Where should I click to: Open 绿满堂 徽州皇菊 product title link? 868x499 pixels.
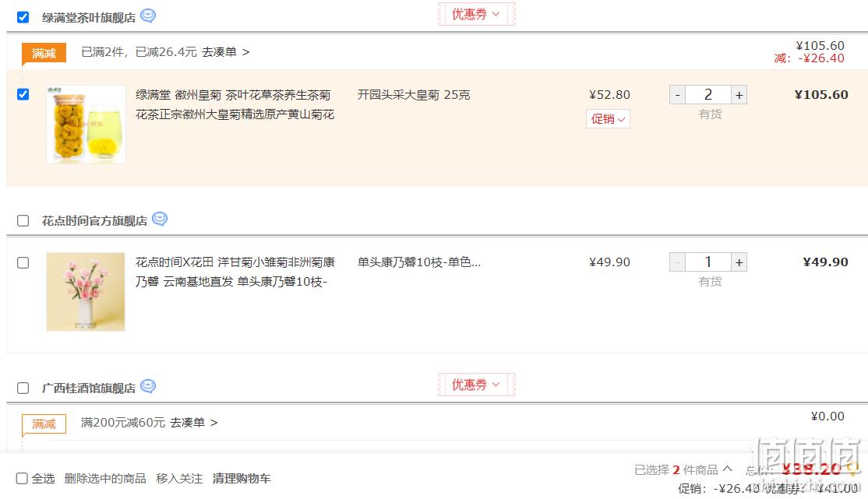pyautogui.click(x=235, y=104)
